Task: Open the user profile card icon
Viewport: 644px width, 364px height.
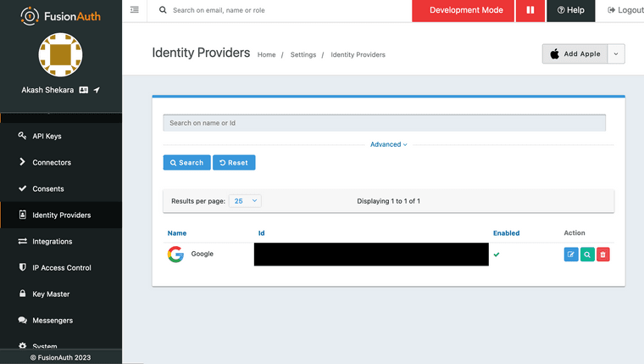Action: 83,90
